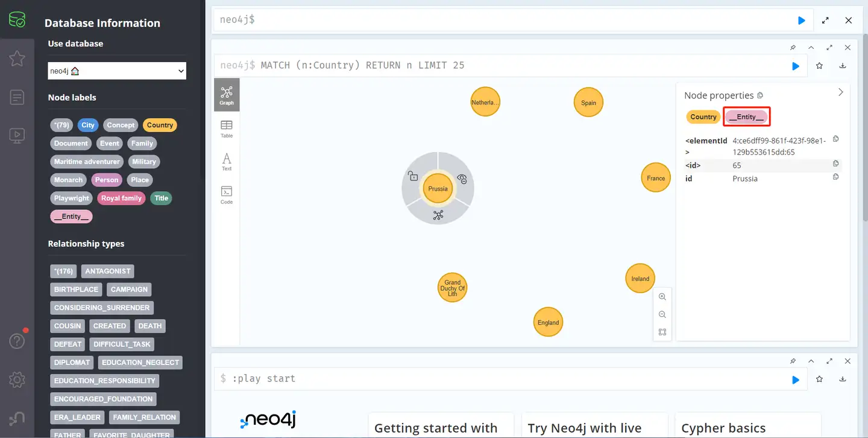
Task: Zoom out on the graph
Action: (662, 314)
